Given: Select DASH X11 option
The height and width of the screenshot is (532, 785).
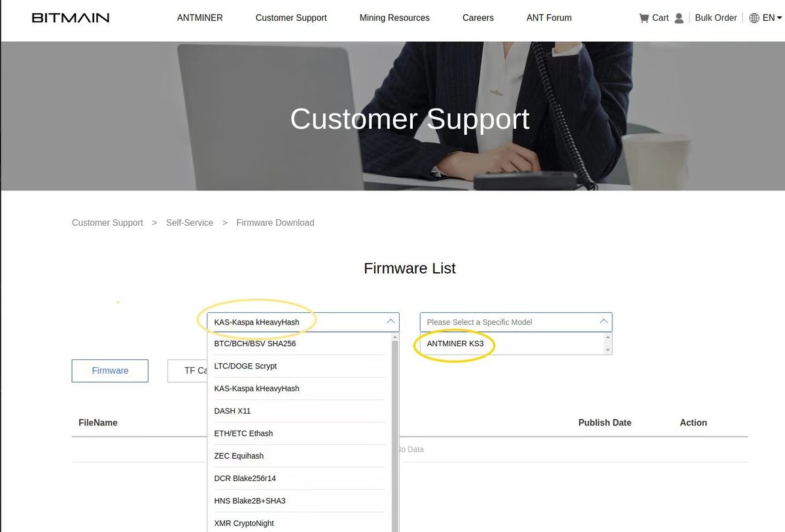Looking at the screenshot, I should pyautogui.click(x=300, y=411).
